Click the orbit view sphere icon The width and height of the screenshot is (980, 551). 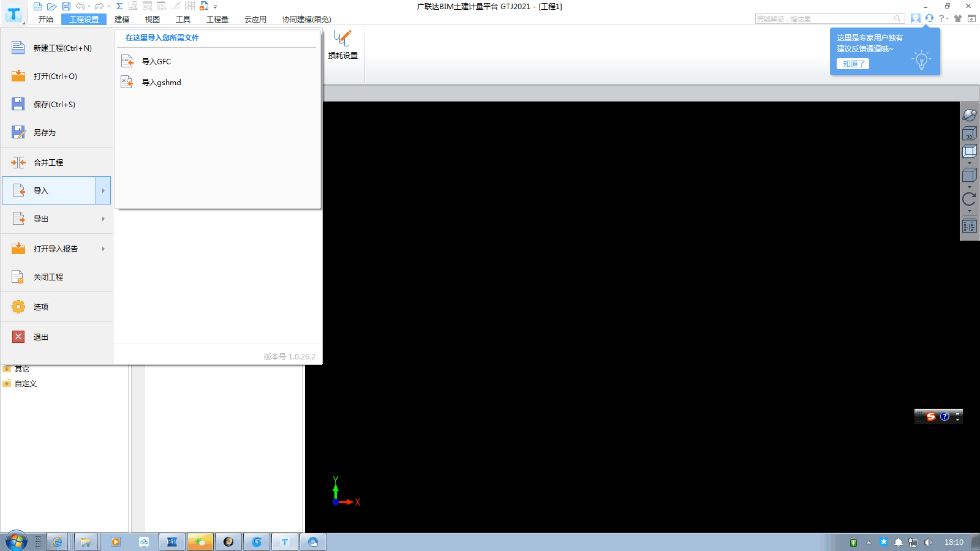pos(970,114)
